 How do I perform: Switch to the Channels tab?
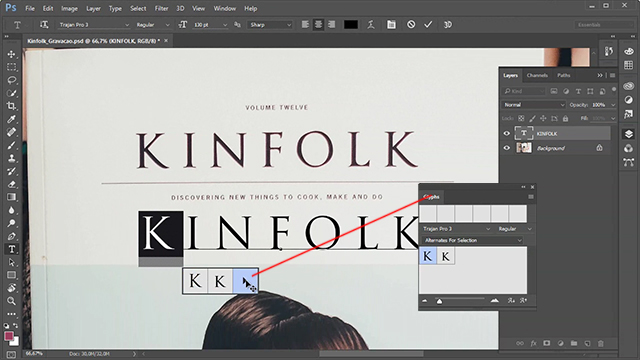tap(537, 76)
